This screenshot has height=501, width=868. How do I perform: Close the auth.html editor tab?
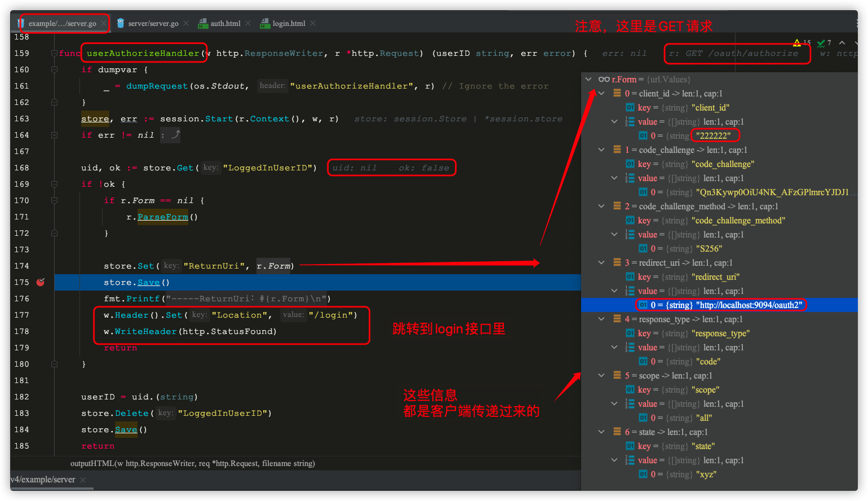pos(248,23)
